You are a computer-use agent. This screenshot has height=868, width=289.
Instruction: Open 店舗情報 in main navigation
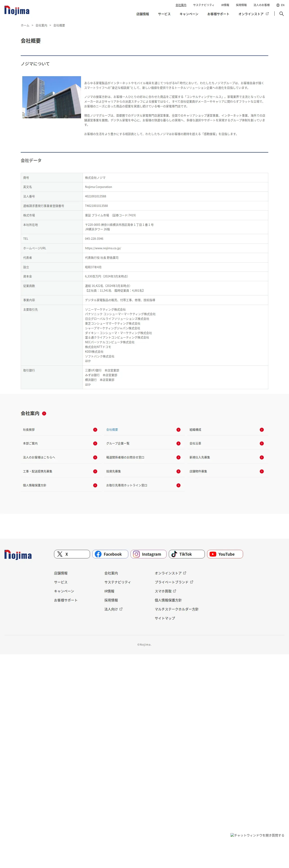click(143, 14)
